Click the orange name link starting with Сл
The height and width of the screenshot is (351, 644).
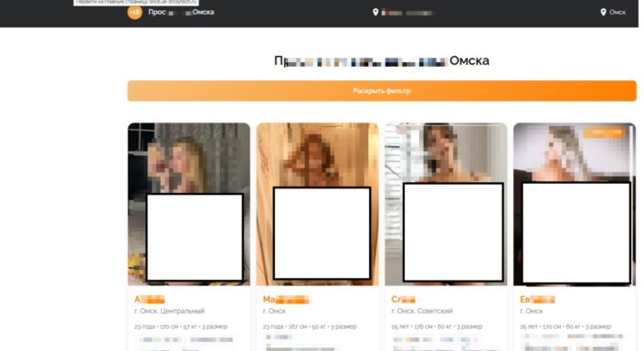(x=404, y=300)
